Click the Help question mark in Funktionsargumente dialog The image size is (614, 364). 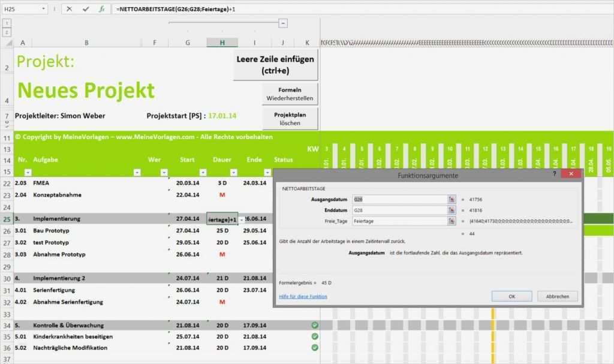(x=553, y=175)
